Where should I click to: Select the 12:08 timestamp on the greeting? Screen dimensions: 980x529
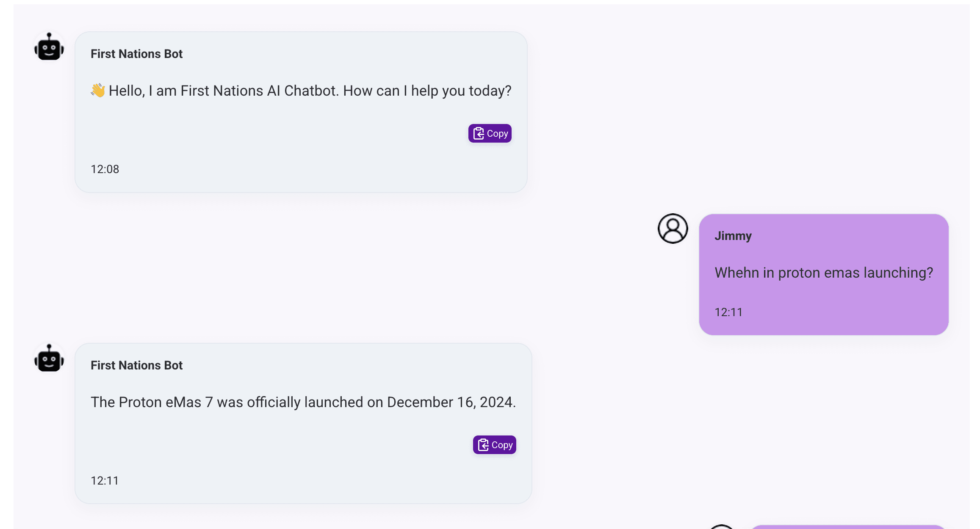coord(105,169)
